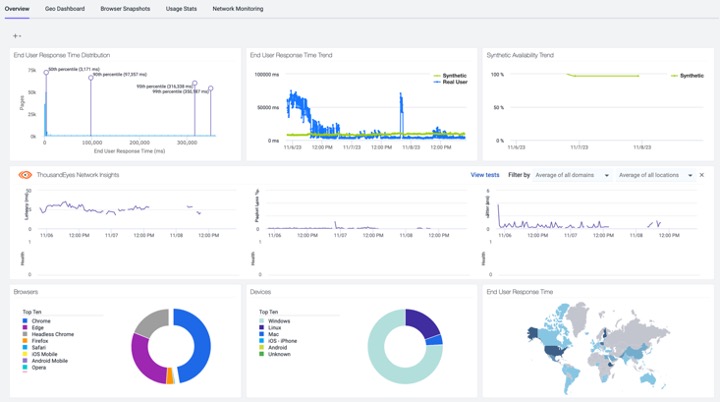Click the Browsers widget title

(26, 292)
